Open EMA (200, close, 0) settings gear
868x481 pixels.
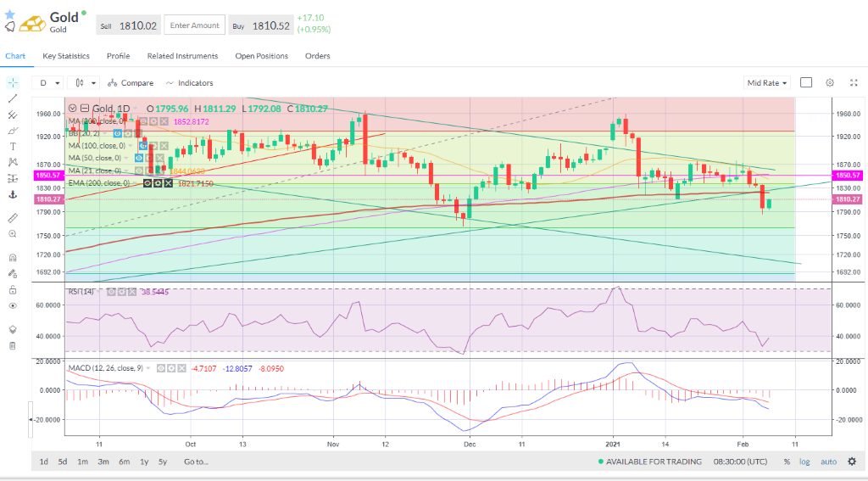[x=158, y=183]
